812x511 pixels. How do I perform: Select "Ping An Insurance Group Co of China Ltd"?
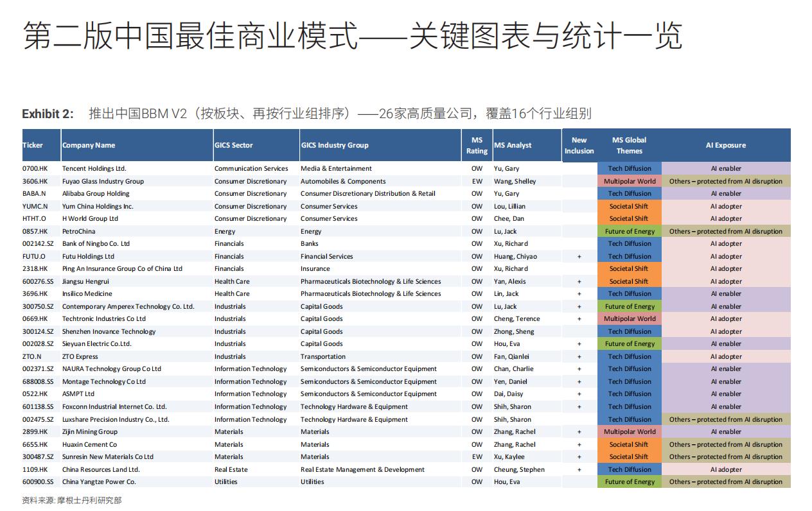(122, 268)
